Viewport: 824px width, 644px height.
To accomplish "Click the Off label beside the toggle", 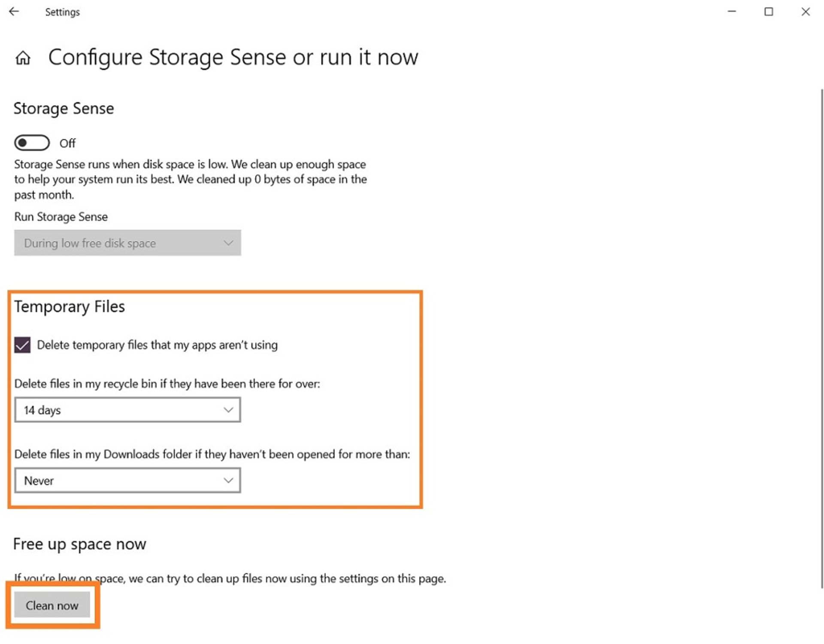I will coord(67,143).
